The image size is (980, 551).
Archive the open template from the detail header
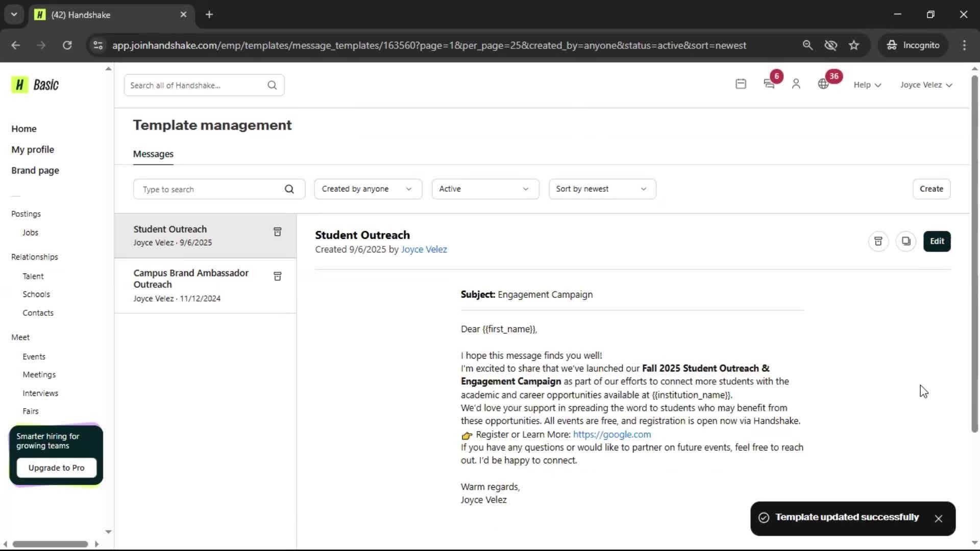coord(878,241)
